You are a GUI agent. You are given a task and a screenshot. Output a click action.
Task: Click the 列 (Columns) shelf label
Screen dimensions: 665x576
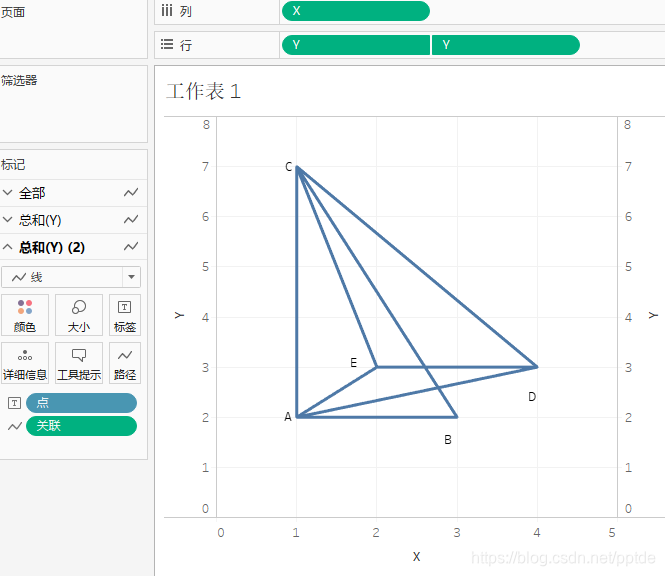point(185,11)
